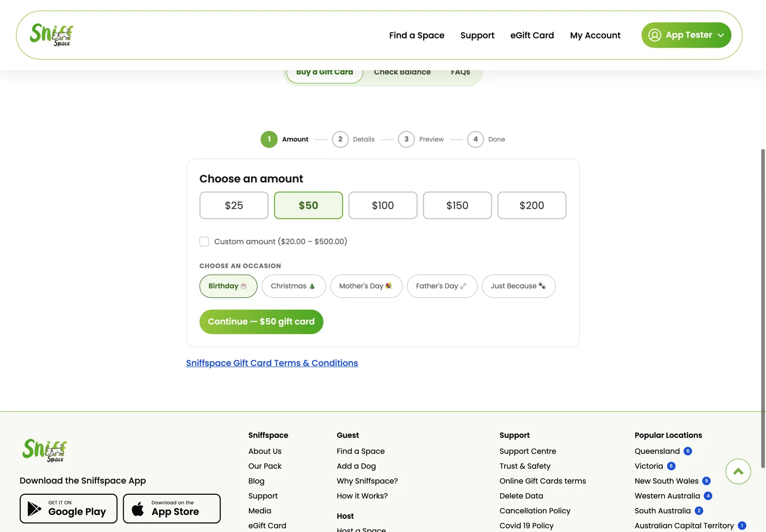The height and width of the screenshot is (532, 766).
Task: Click step 3 Preview circle
Action: coord(406,139)
